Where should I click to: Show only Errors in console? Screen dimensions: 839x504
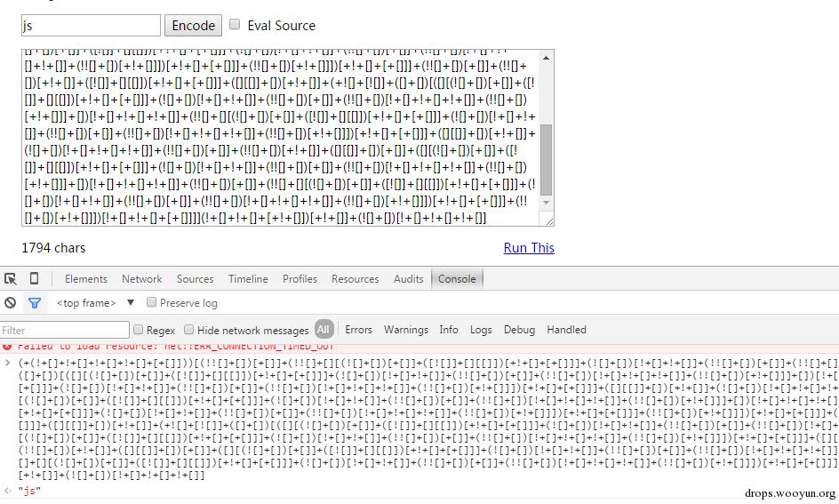[358, 330]
